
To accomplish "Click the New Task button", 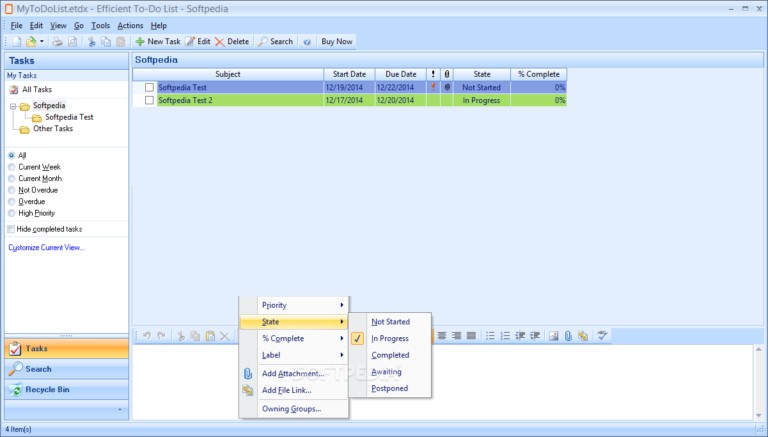I will 158,42.
